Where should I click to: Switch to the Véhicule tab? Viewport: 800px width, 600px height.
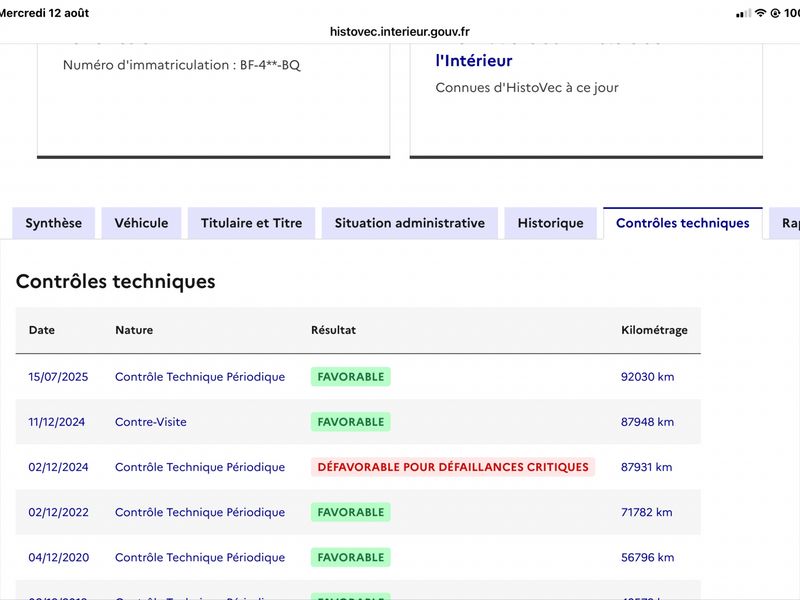[141, 223]
